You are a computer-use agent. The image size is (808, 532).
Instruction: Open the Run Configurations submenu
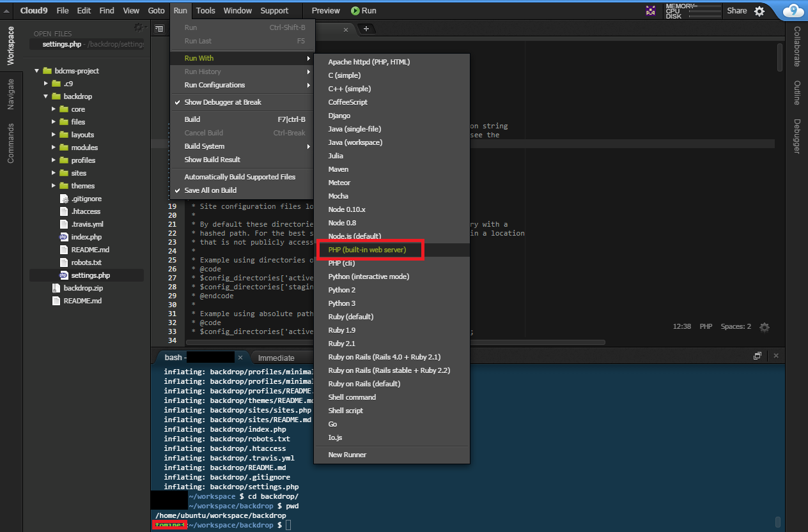tap(242, 85)
